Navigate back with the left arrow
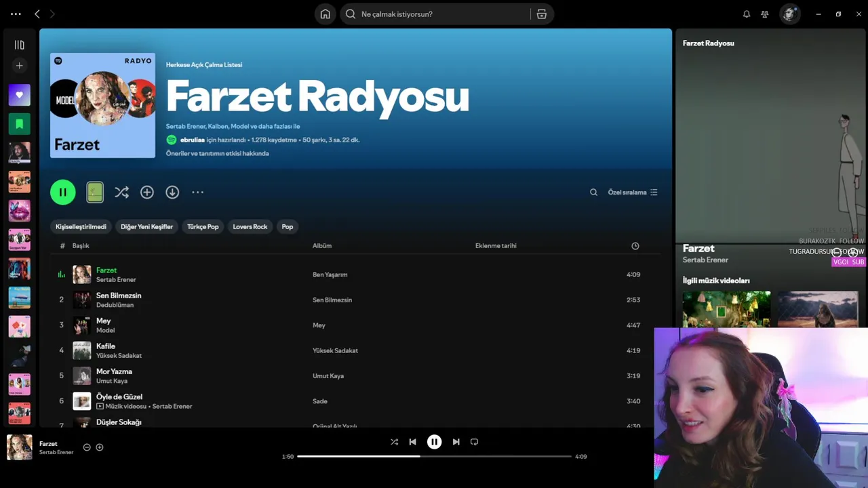Image resolution: width=868 pixels, height=488 pixels. point(37,14)
